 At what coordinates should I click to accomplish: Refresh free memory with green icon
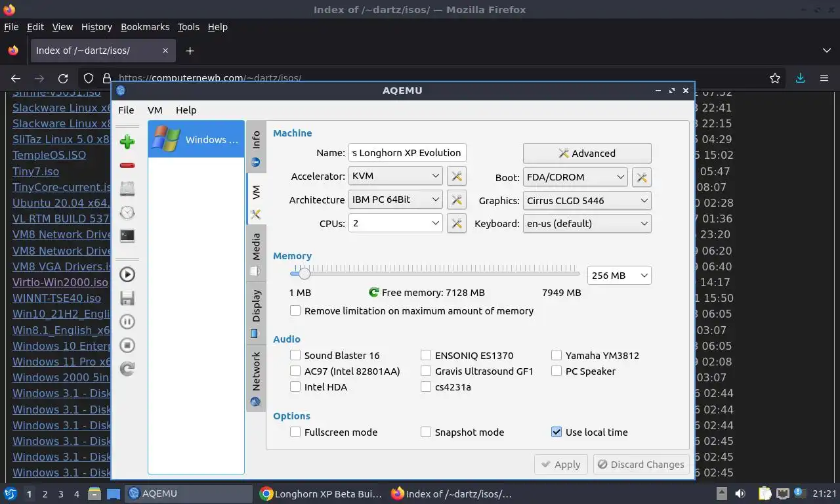click(374, 293)
